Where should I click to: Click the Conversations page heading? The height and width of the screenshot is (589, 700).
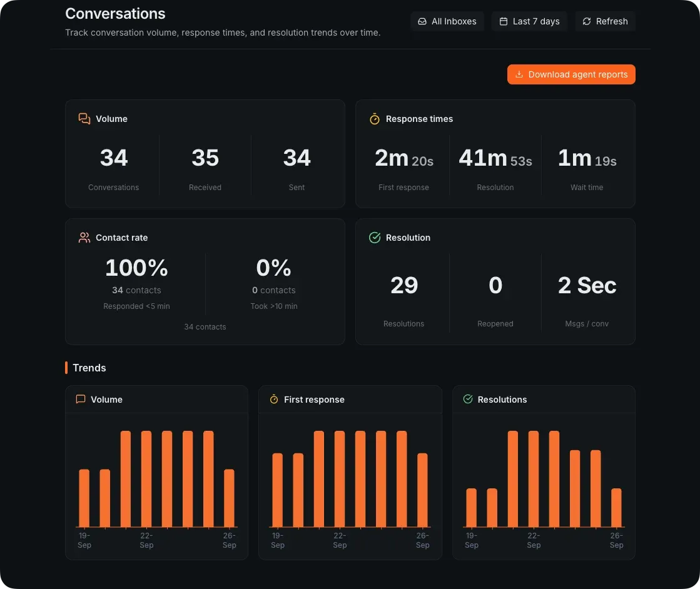click(x=115, y=14)
